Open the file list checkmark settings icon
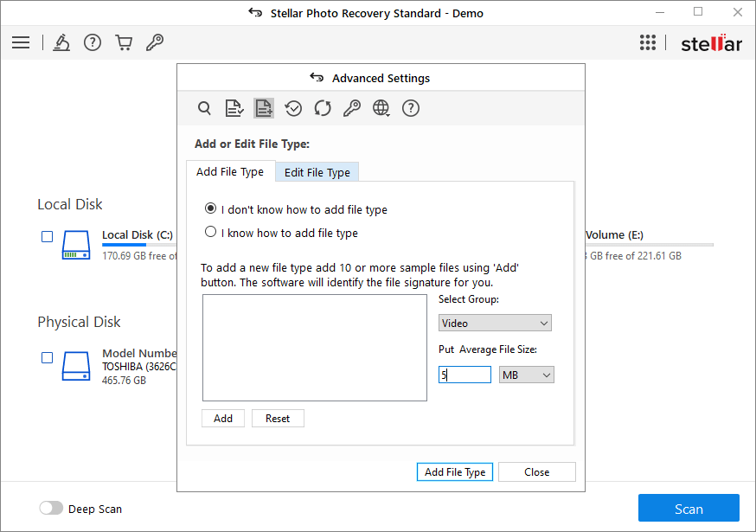Screen dimensions: 756x532 point(234,108)
